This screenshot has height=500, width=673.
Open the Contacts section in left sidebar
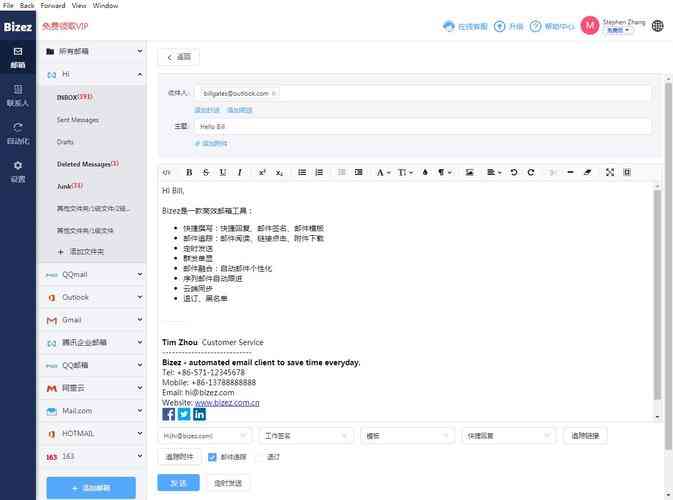coord(18,95)
